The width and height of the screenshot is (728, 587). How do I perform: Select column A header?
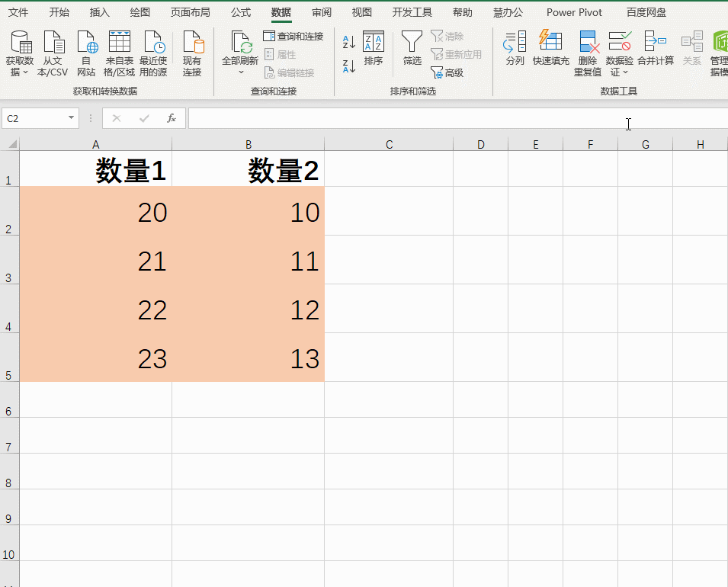[95, 144]
